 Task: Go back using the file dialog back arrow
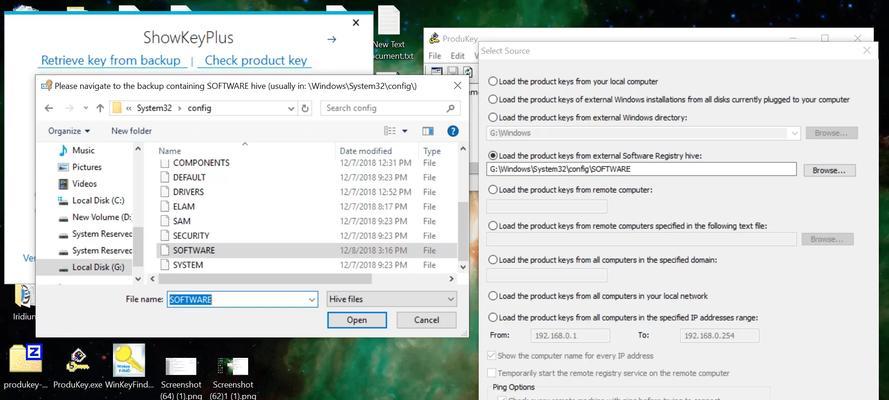pos(49,108)
